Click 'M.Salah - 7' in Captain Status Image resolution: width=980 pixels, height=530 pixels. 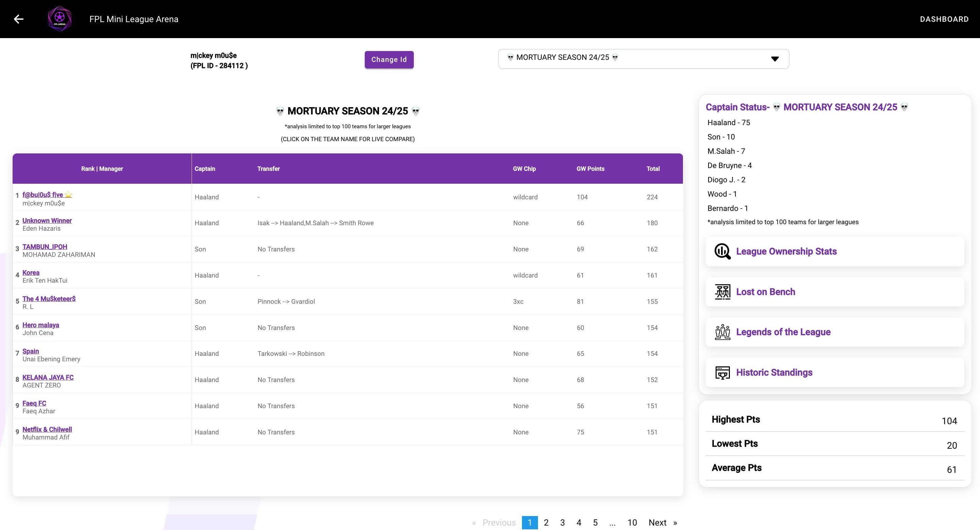click(726, 151)
